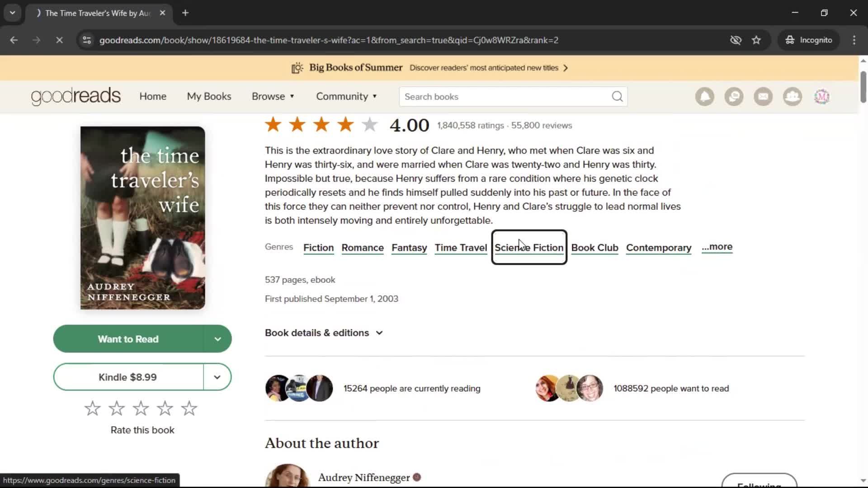Viewport: 868px width, 488px height.
Task: Open the Science Fiction genre link
Action: (x=529, y=248)
